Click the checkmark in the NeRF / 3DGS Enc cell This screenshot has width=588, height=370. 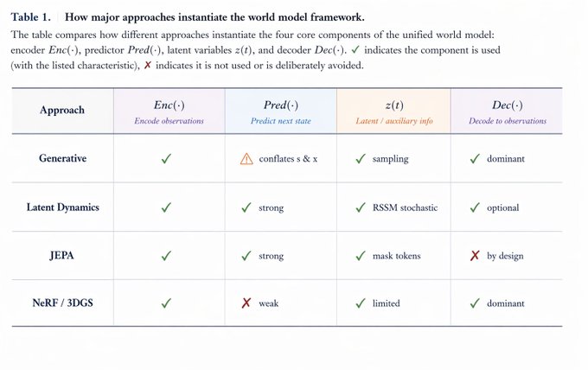[166, 303]
